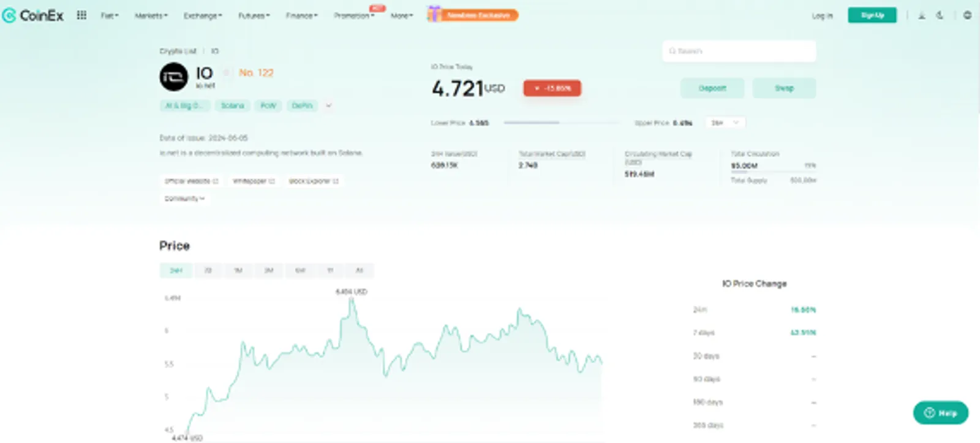Click the Newbies Exclusive banner
The width and height of the screenshot is (980, 443).
(480, 15)
